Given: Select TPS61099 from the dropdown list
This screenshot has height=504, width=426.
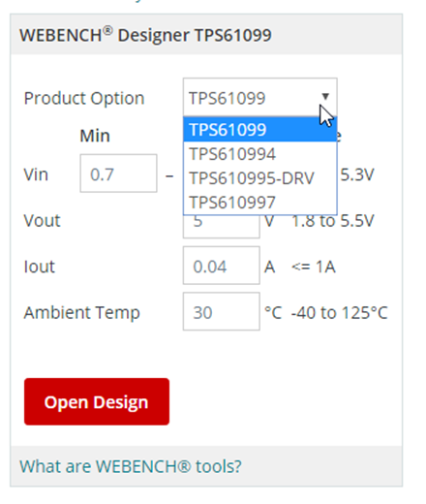Looking at the screenshot, I should click(260, 130).
